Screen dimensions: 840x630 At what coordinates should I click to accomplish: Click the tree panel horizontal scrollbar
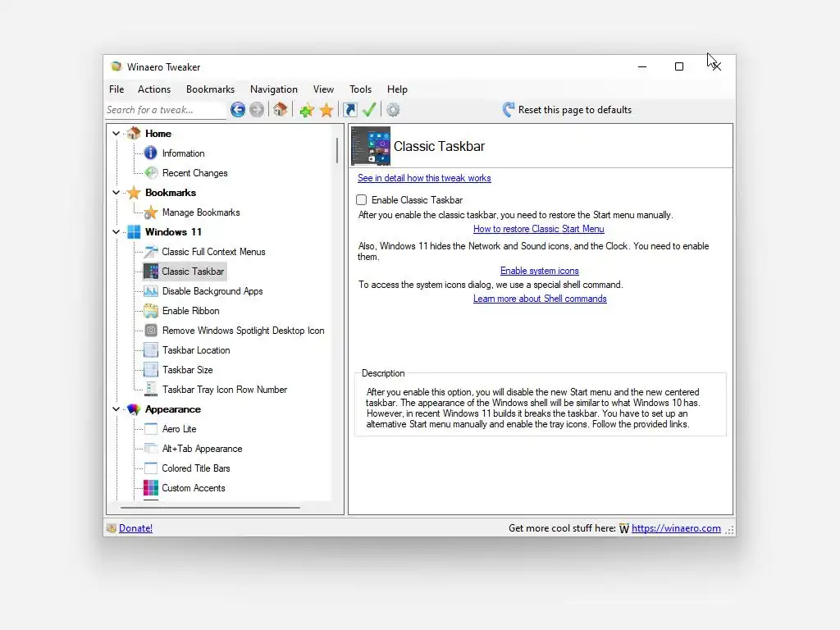pos(210,507)
